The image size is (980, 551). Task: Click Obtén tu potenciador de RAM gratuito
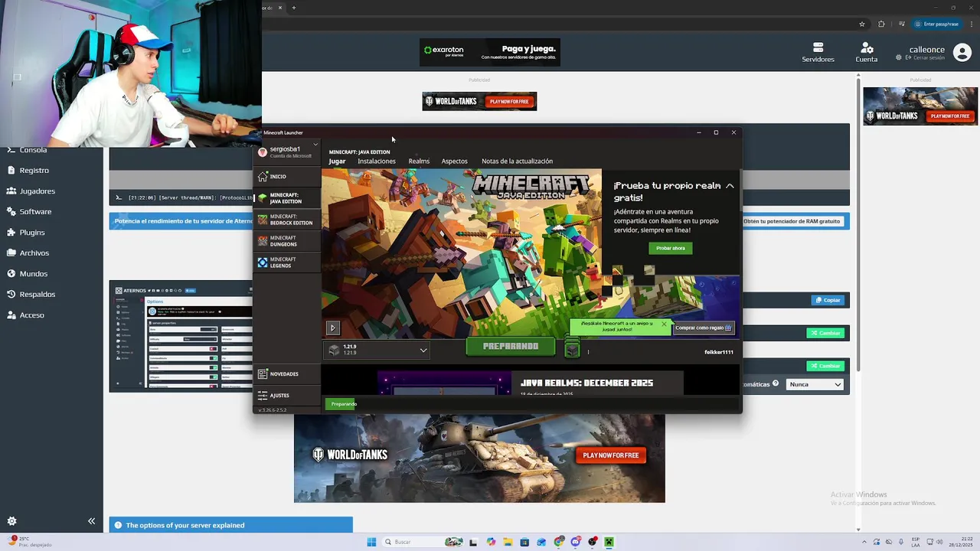[x=792, y=221]
